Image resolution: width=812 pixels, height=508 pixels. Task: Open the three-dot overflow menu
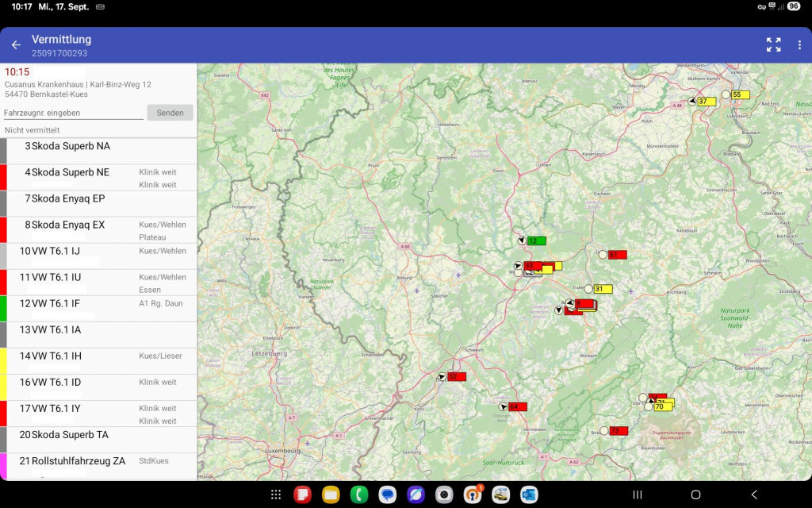point(799,45)
